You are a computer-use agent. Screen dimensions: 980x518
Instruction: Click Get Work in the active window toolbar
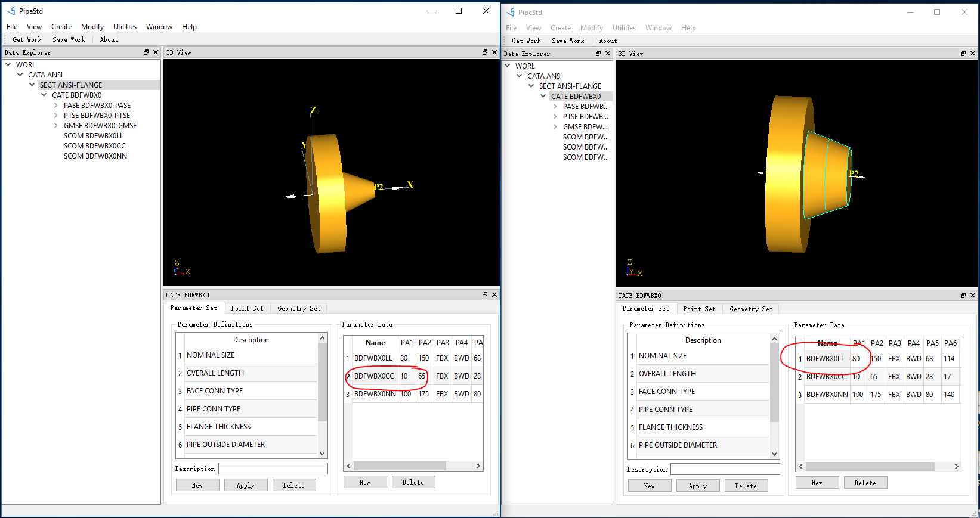point(27,39)
